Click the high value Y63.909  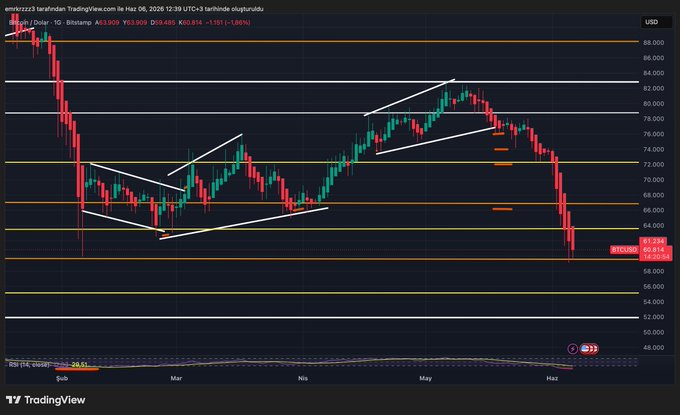(x=135, y=23)
